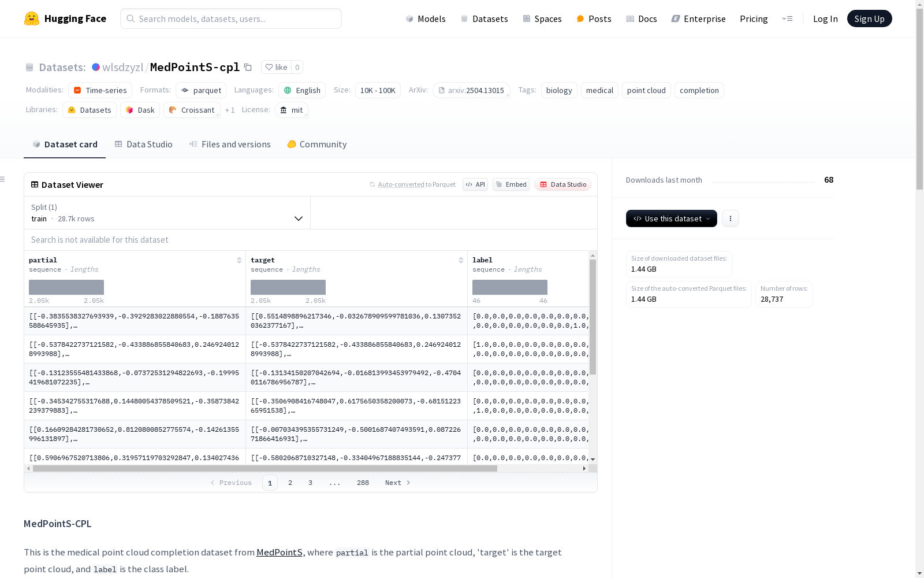Screen dimensions: 924x578
Task: Click the like count 0
Action: point(297,67)
